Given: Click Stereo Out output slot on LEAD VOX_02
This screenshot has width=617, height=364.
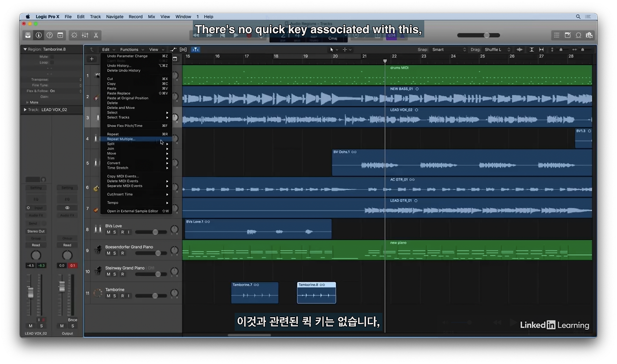Looking at the screenshot, I should click(x=36, y=231).
